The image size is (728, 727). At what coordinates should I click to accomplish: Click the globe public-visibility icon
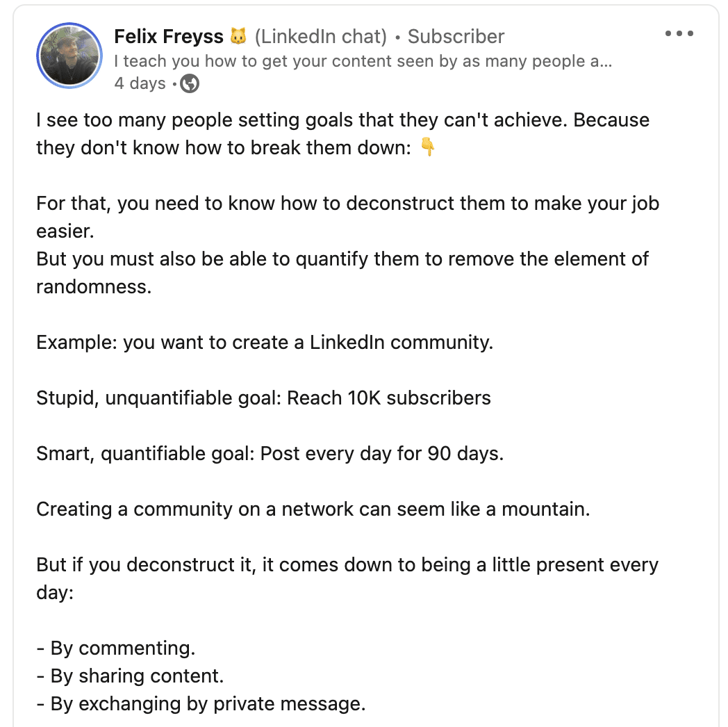(x=190, y=83)
